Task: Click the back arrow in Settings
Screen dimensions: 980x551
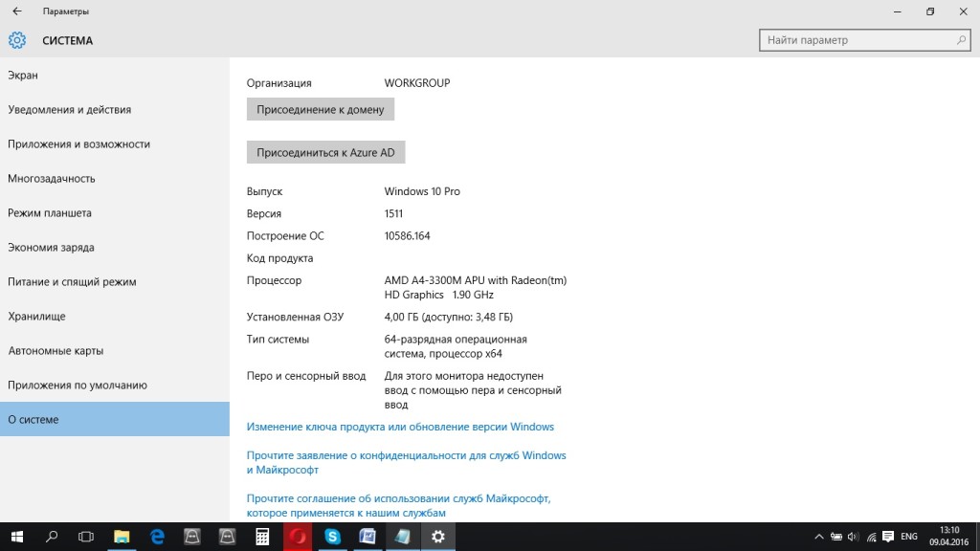Action: (x=16, y=11)
